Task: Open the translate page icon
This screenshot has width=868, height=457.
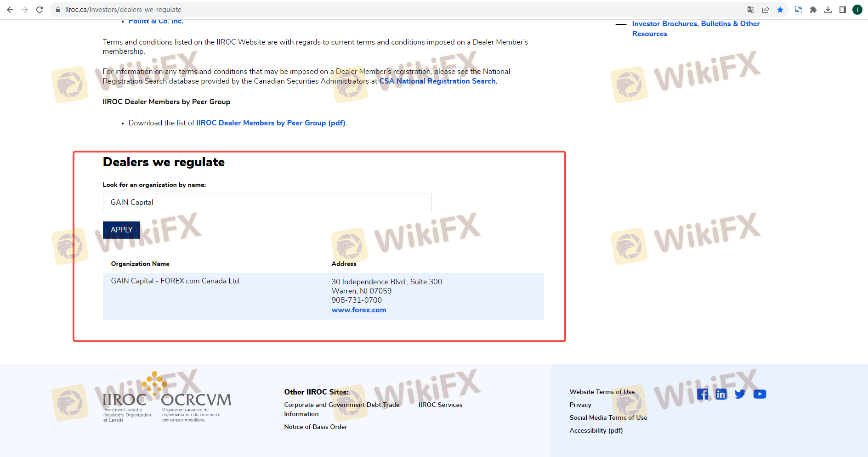Action: click(751, 10)
